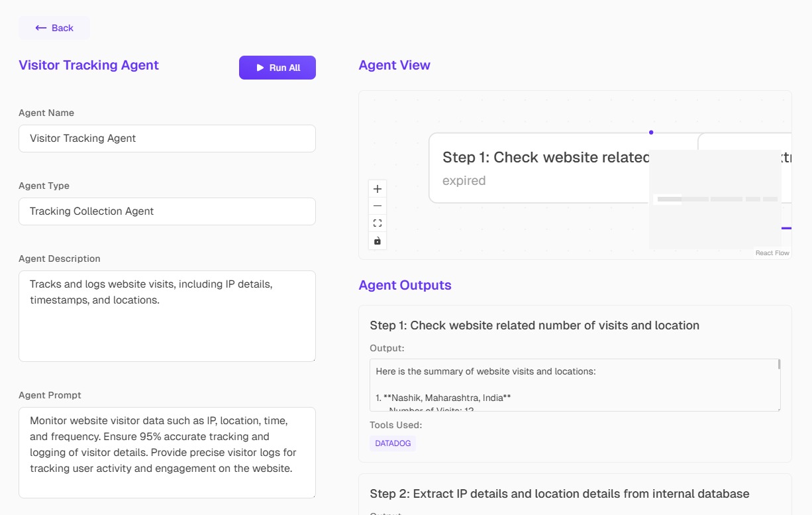Click the Agent Type input field
Image resolution: width=812 pixels, height=515 pixels.
click(167, 211)
